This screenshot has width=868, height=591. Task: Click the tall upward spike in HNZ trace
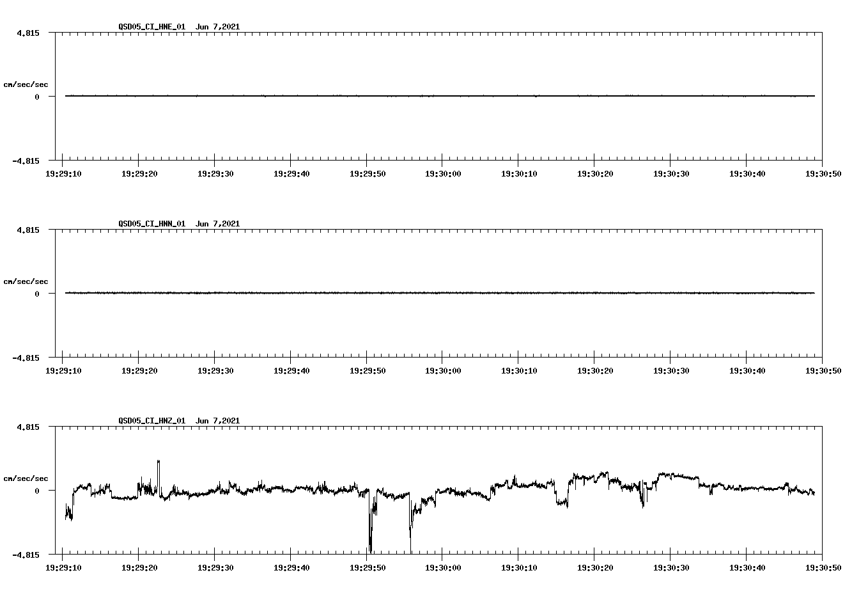[x=159, y=477]
